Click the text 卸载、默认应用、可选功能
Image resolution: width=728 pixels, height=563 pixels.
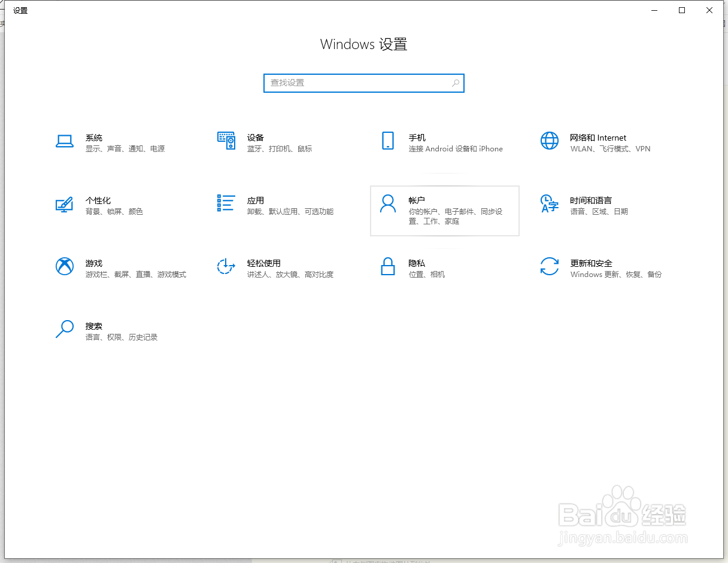[x=290, y=212]
